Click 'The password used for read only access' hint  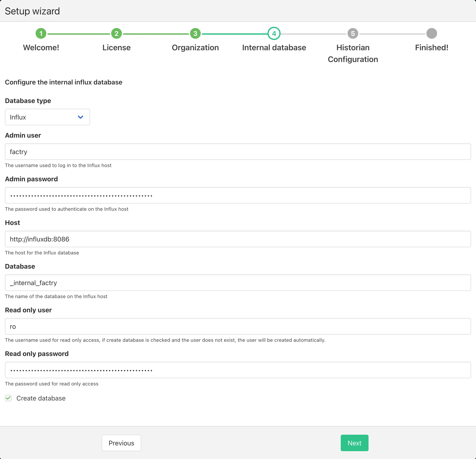point(52,384)
